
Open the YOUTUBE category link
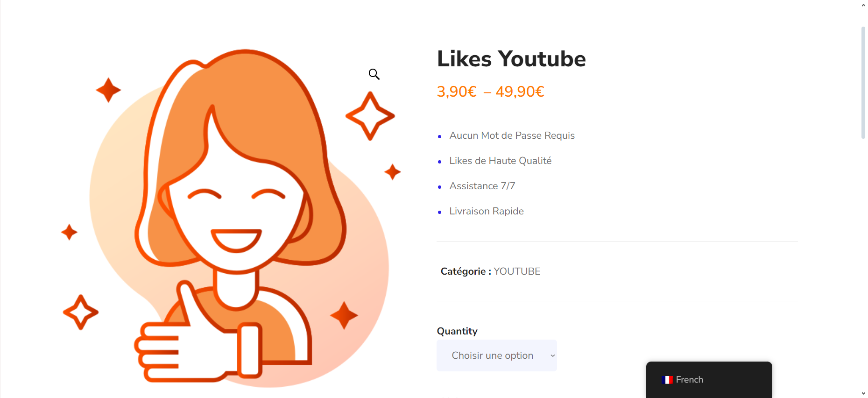517,271
